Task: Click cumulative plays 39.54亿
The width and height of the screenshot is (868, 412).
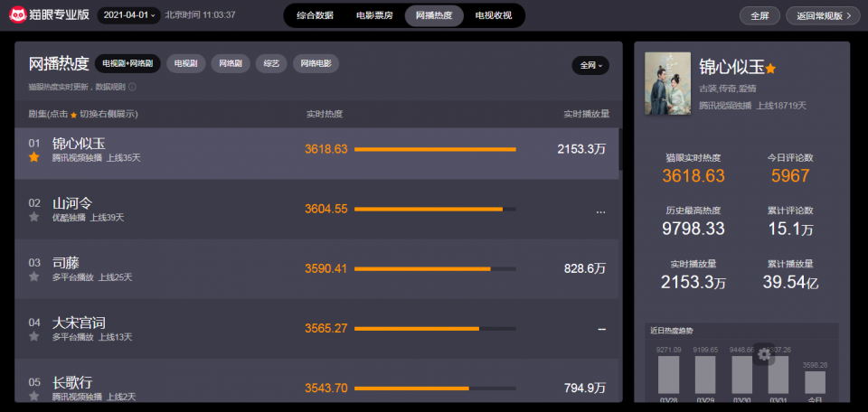Action: tap(790, 282)
